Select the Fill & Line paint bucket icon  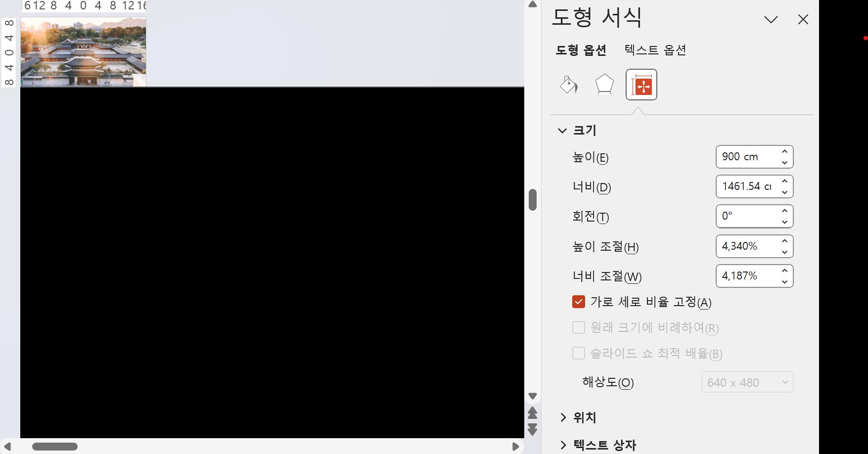tap(568, 85)
